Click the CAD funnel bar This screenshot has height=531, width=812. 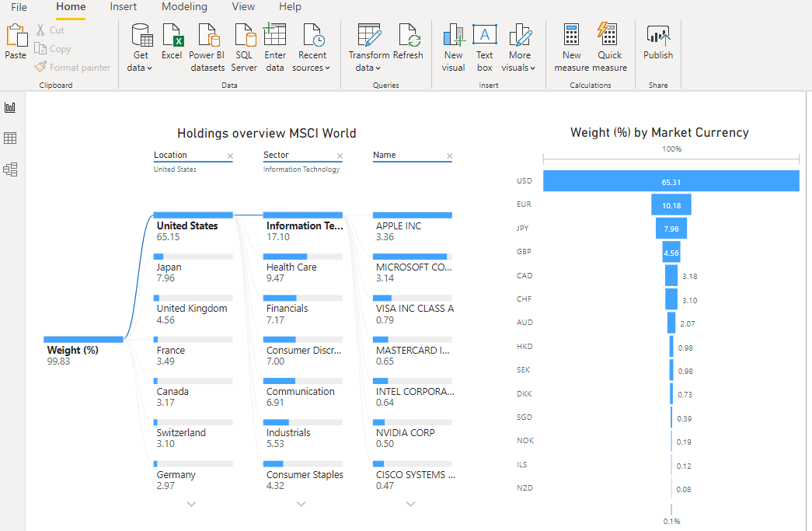(x=671, y=275)
